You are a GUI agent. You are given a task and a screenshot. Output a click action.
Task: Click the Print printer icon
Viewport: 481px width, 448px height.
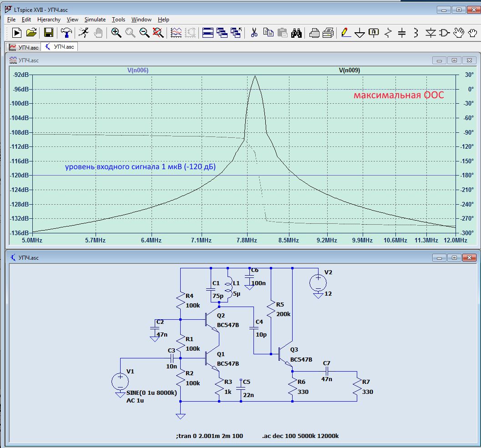point(328,32)
